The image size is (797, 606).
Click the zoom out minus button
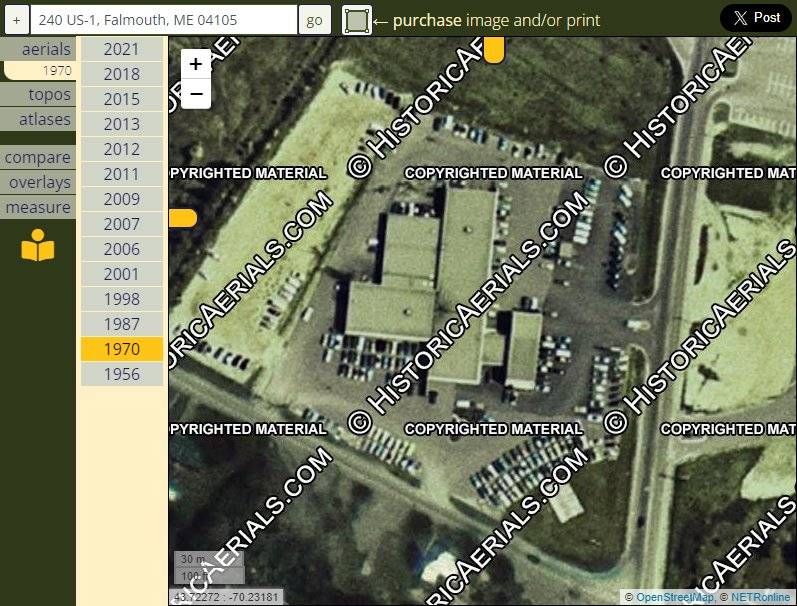(195, 94)
